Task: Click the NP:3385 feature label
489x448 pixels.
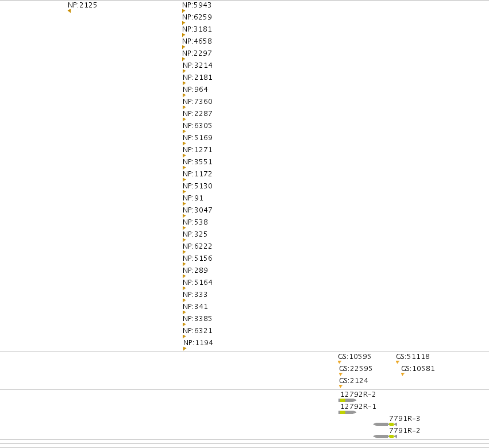Action: [x=198, y=319]
